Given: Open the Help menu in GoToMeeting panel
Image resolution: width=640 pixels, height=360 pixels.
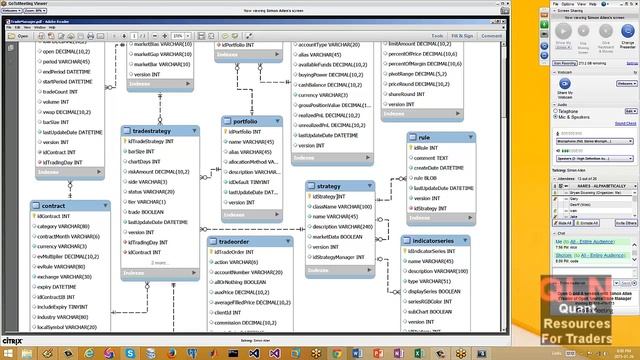Looking at the screenshot, I should 593,4.
